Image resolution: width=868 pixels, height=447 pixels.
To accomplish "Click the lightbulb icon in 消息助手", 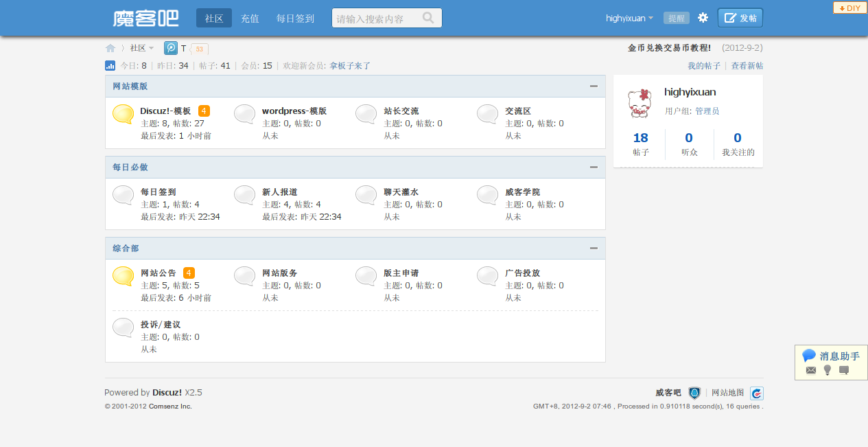I will click(828, 370).
